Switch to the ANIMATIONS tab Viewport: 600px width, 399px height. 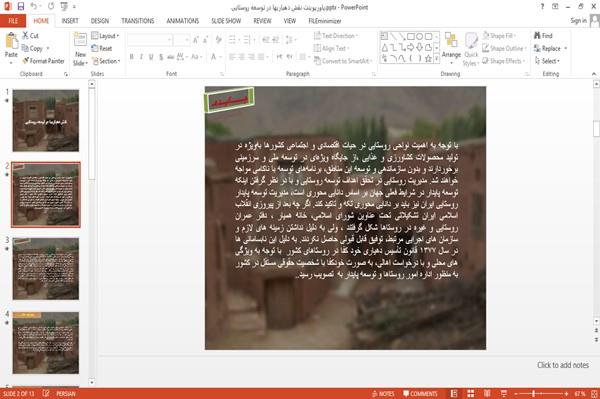point(183,21)
